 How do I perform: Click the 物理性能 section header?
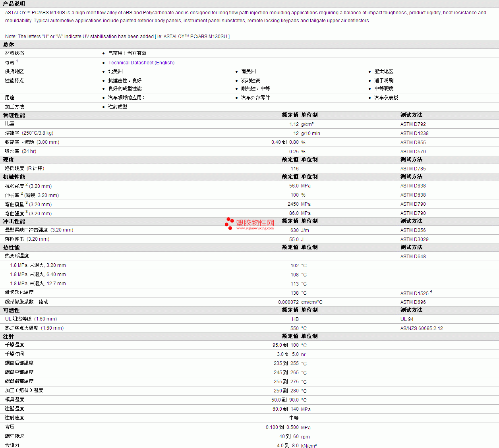14,115
